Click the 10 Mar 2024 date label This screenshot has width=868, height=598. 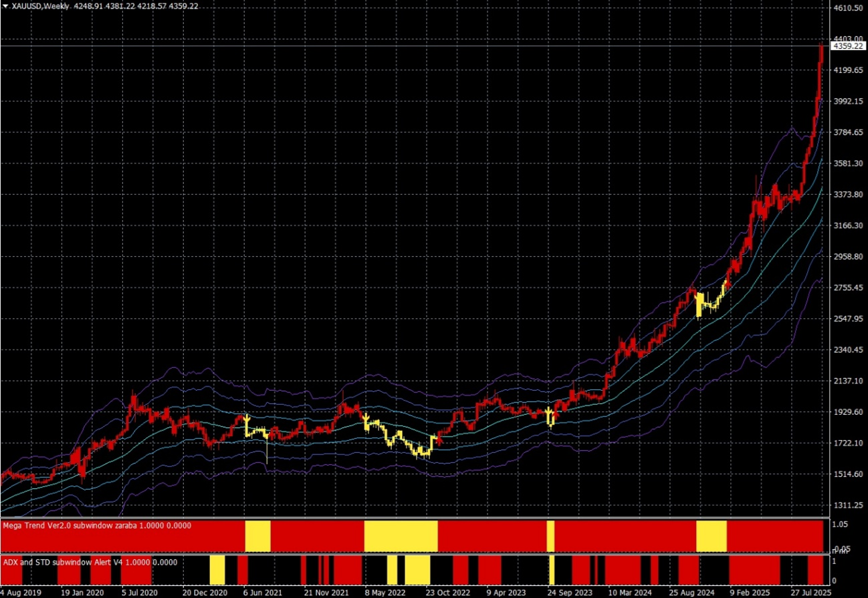point(631,592)
